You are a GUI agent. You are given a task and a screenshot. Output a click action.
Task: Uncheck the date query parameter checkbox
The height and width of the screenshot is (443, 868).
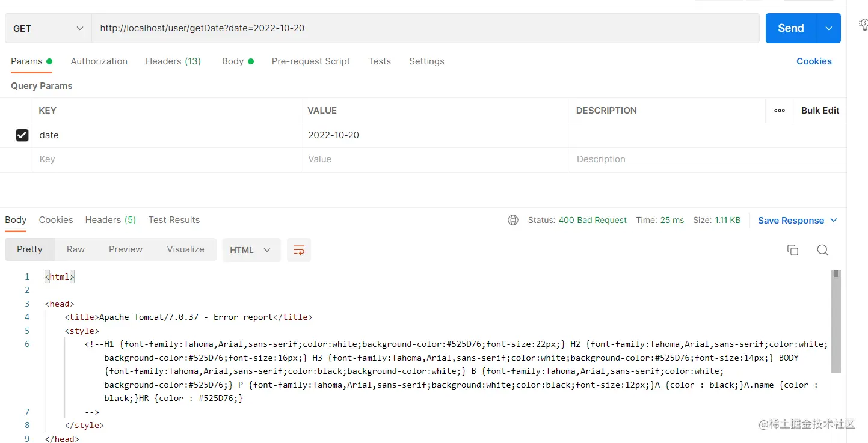coord(22,135)
